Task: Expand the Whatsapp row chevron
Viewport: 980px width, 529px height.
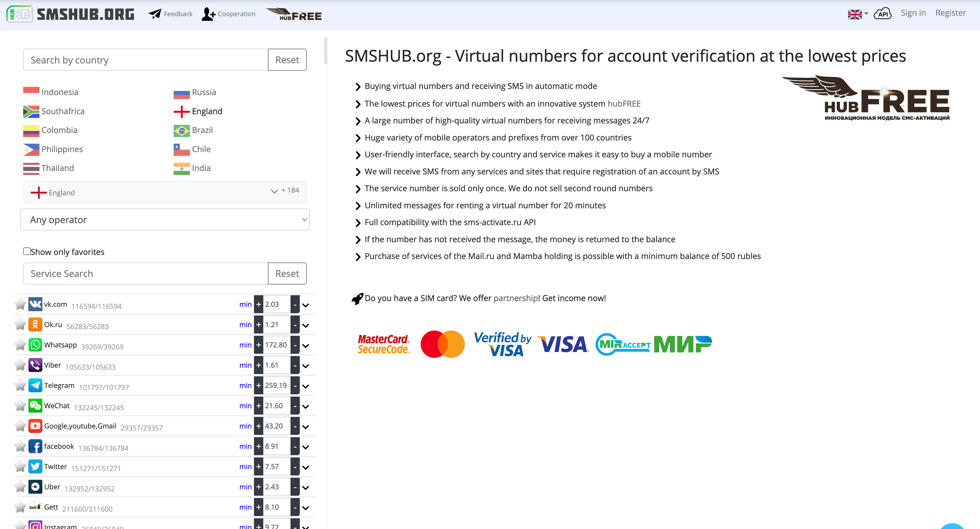Action: pyautogui.click(x=305, y=346)
